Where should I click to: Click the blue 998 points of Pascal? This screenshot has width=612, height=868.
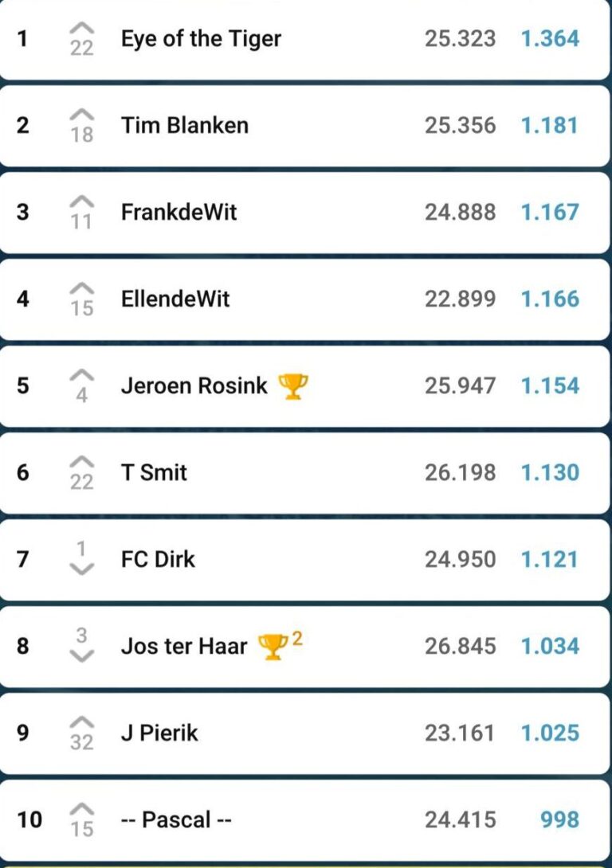click(x=559, y=819)
